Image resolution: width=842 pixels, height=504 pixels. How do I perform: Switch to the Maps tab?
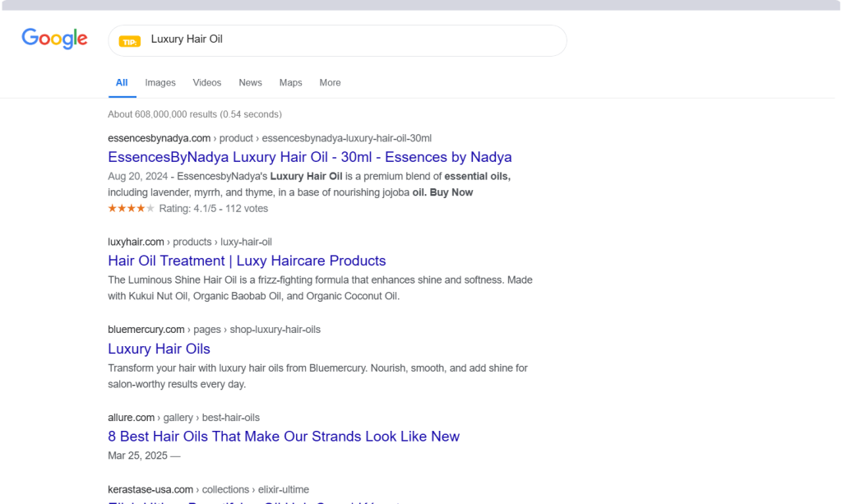pos(290,83)
